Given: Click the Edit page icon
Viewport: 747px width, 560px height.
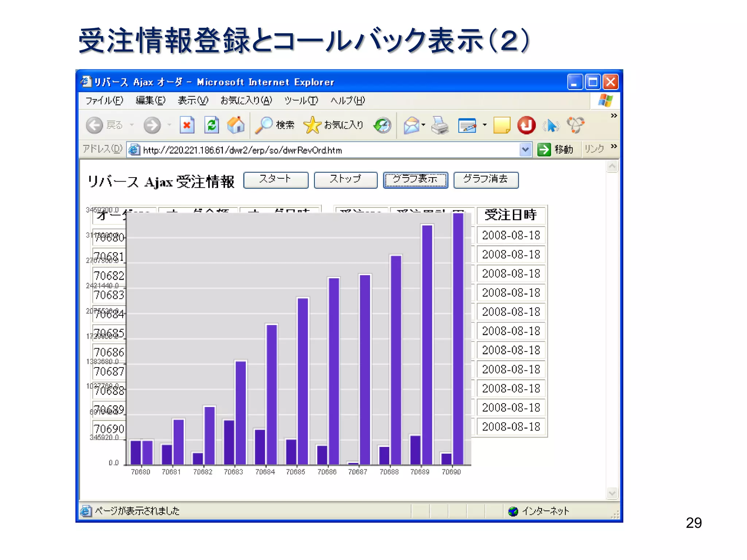Looking at the screenshot, I should (467, 125).
